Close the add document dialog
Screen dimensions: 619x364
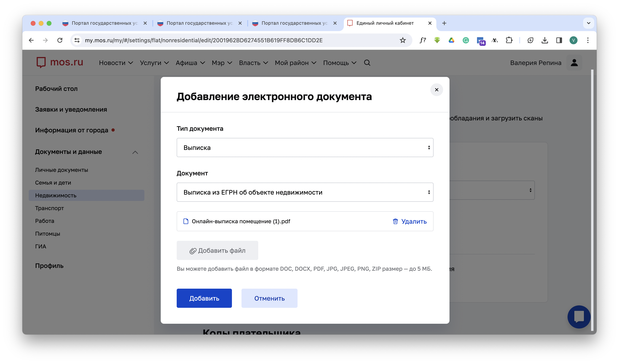tap(437, 90)
